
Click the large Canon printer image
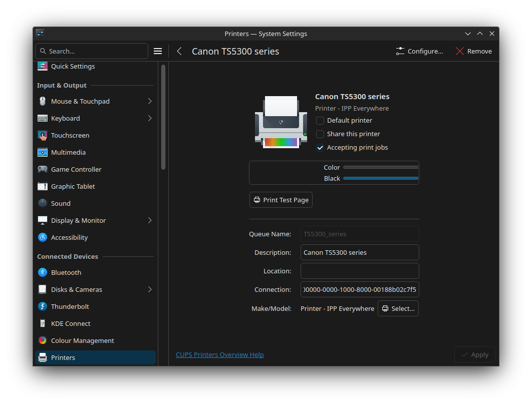point(281,122)
